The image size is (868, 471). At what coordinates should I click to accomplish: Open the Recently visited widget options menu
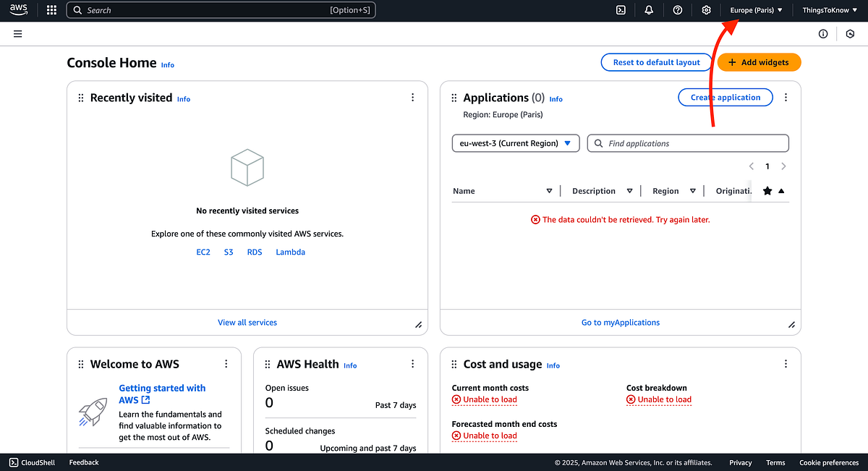click(412, 96)
